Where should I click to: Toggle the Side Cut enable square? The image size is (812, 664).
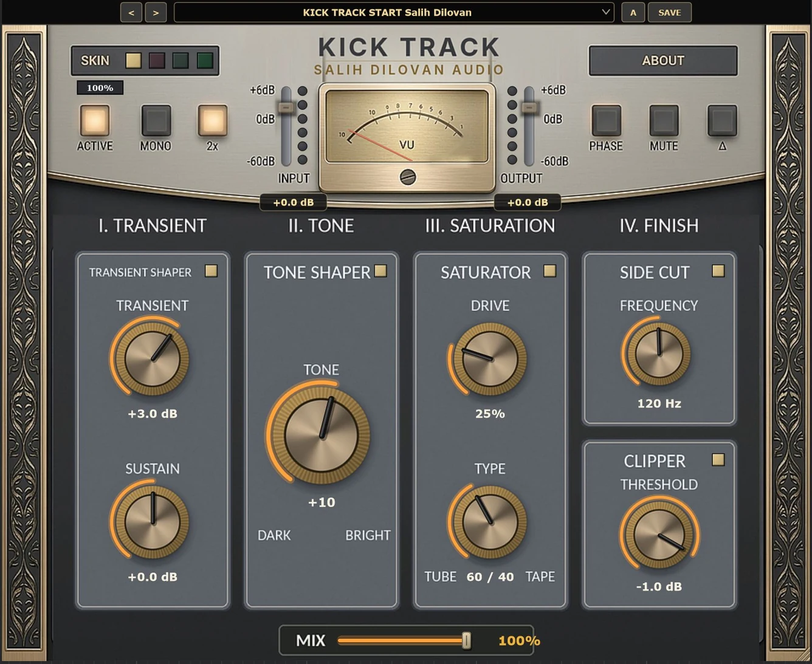pyautogui.click(x=718, y=271)
